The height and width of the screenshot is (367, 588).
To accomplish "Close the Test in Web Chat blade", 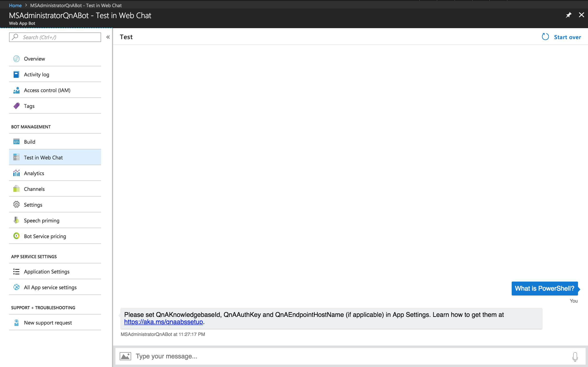I will [582, 15].
